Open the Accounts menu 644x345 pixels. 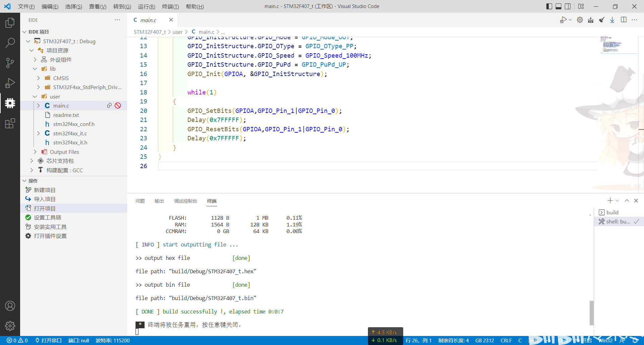click(10, 306)
